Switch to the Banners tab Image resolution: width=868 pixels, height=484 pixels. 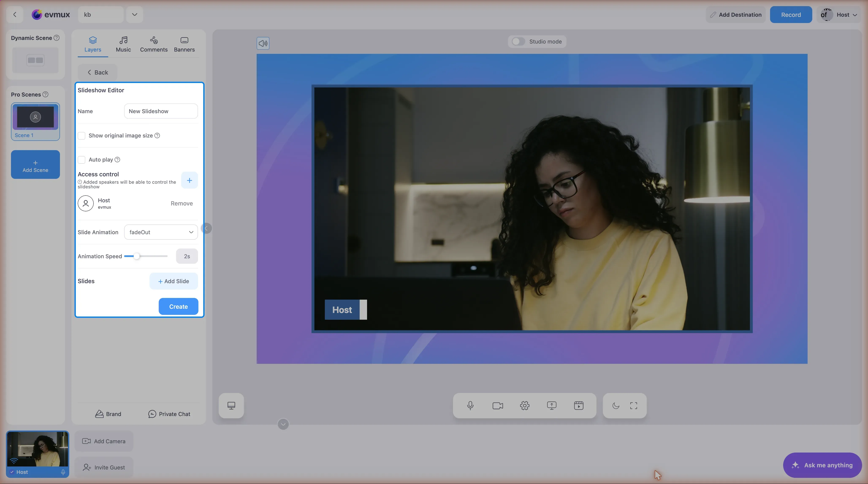184,45
